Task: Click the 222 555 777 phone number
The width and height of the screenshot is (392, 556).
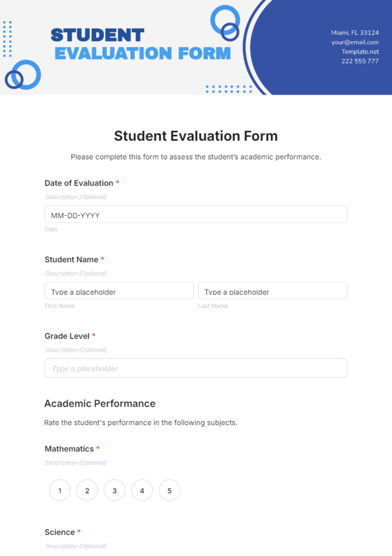Action: point(360,61)
